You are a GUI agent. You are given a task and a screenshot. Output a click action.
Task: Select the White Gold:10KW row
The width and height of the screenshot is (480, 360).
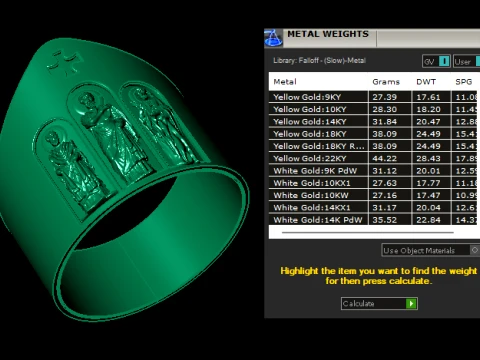(374, 195)
